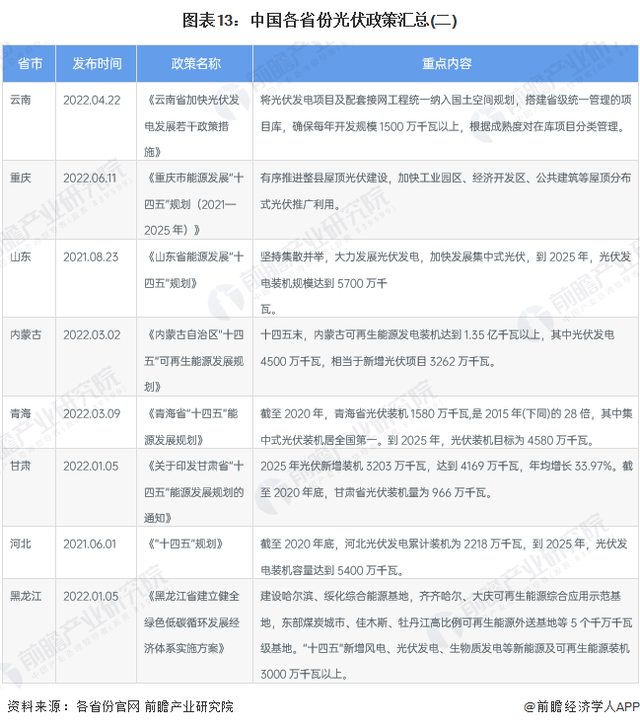Image resolution: width=640 pixels, height=727 pixels.
Task: Click the date 2022.04.22
Action: (93, 101)
